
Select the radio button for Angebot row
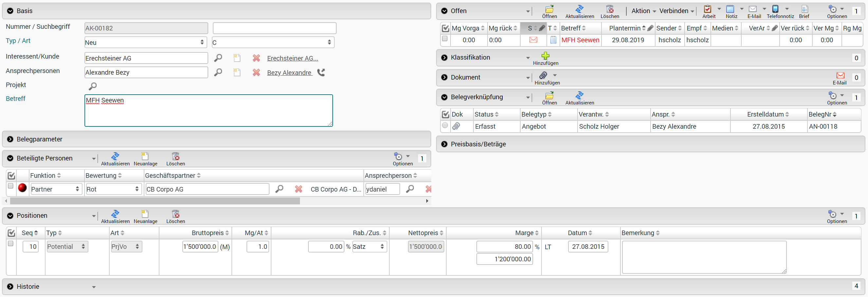(x=445, y=126)
